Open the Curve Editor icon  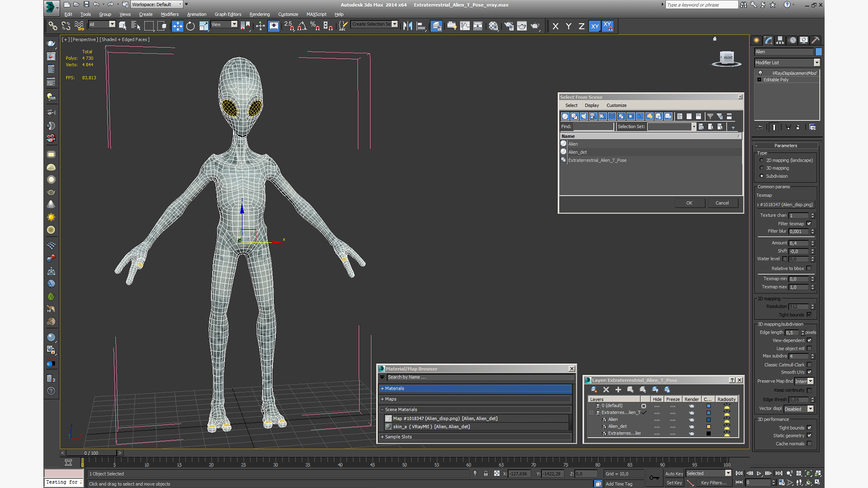point(465,26)
